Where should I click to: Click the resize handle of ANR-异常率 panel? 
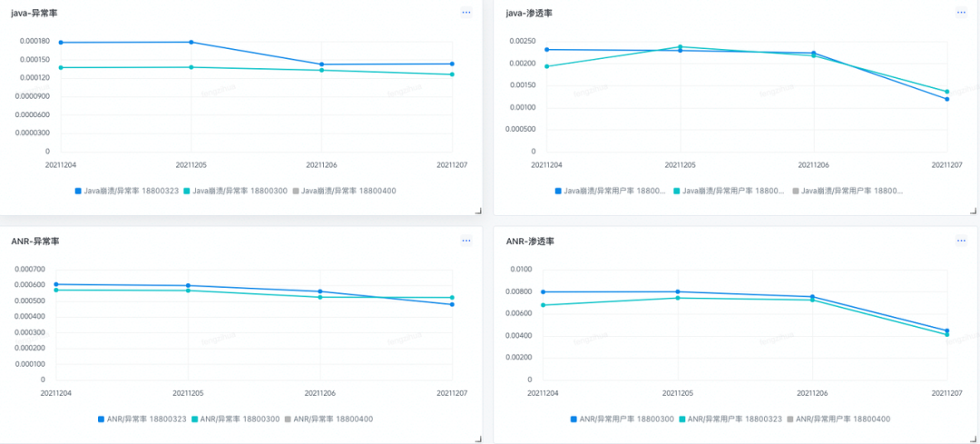click(x=476, y=438)
